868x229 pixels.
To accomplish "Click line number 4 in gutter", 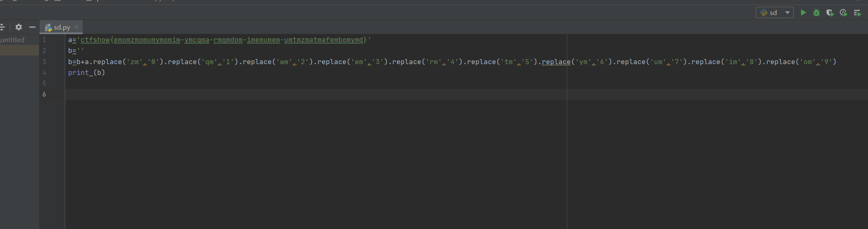I will click(x=44, y=72).
